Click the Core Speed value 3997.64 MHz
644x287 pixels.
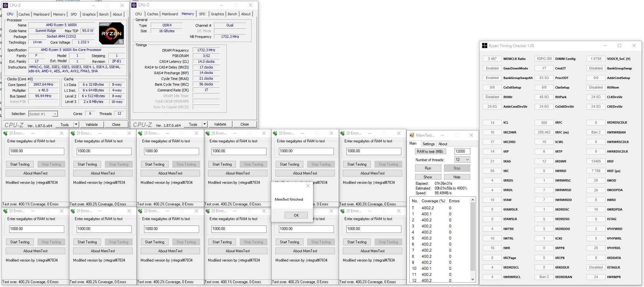(44, 85)
